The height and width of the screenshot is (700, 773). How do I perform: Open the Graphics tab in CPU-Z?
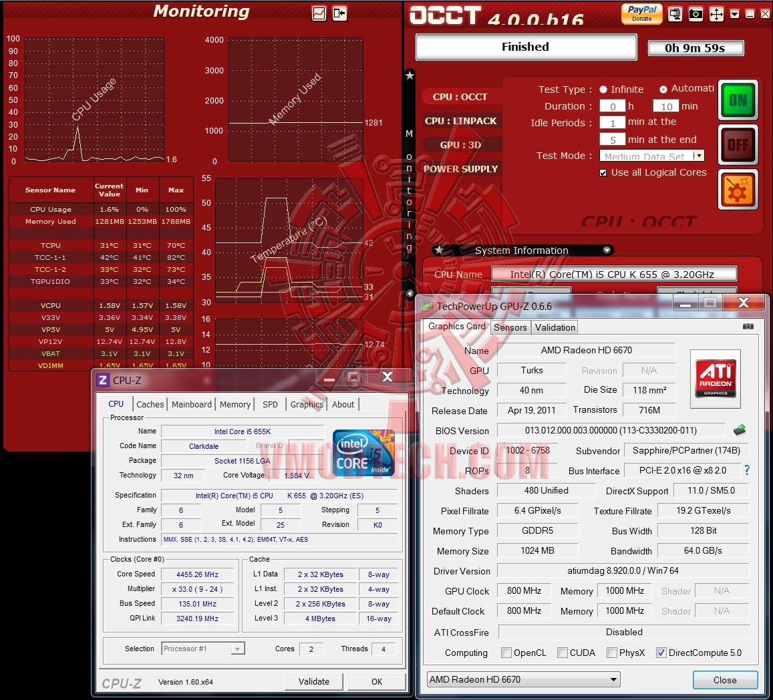click(307, 404)
